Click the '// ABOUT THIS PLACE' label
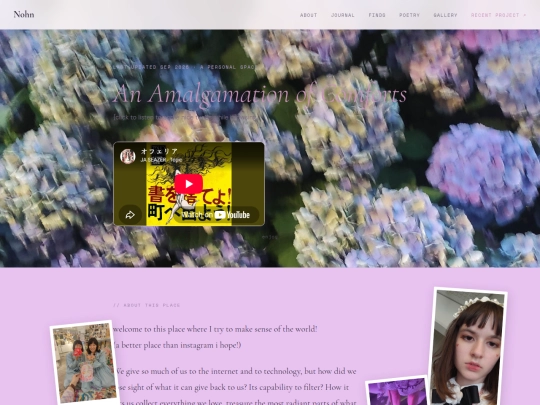 point(147,305)
